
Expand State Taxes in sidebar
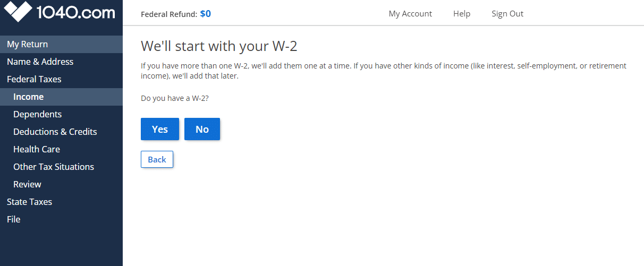coord(29,202)
